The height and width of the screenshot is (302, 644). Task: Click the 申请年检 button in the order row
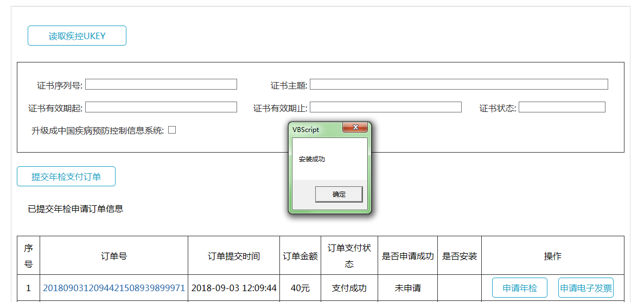[x=519, y=288]
